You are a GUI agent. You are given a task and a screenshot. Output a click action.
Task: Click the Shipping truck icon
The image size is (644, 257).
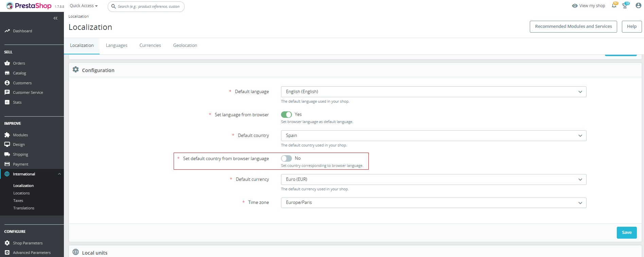7,154
